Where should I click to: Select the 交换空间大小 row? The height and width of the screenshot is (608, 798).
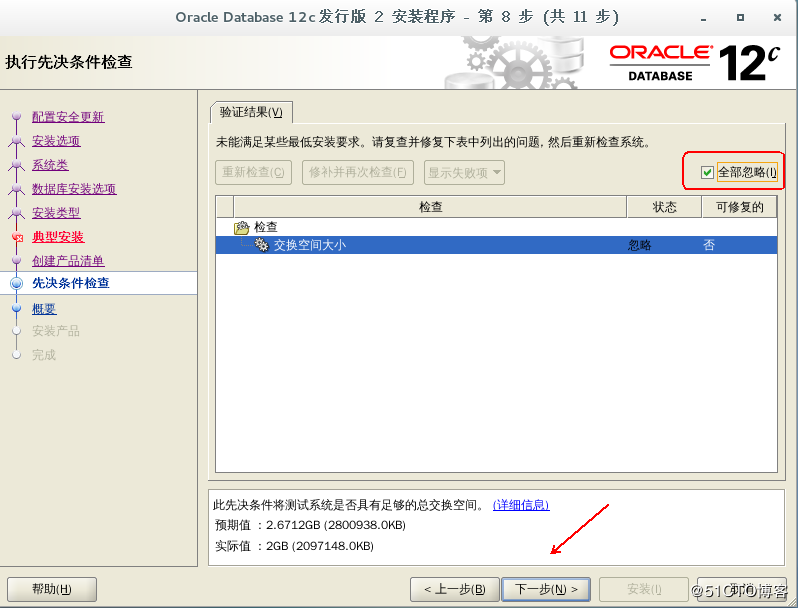496,245
